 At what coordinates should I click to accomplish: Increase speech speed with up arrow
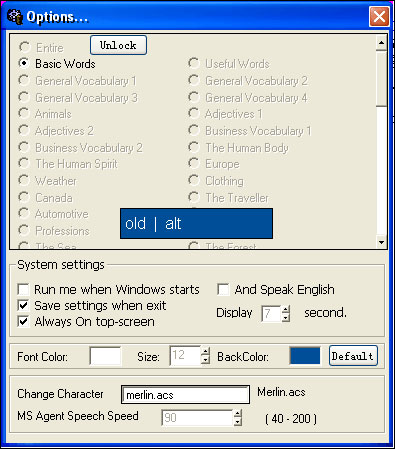[238, 414]
